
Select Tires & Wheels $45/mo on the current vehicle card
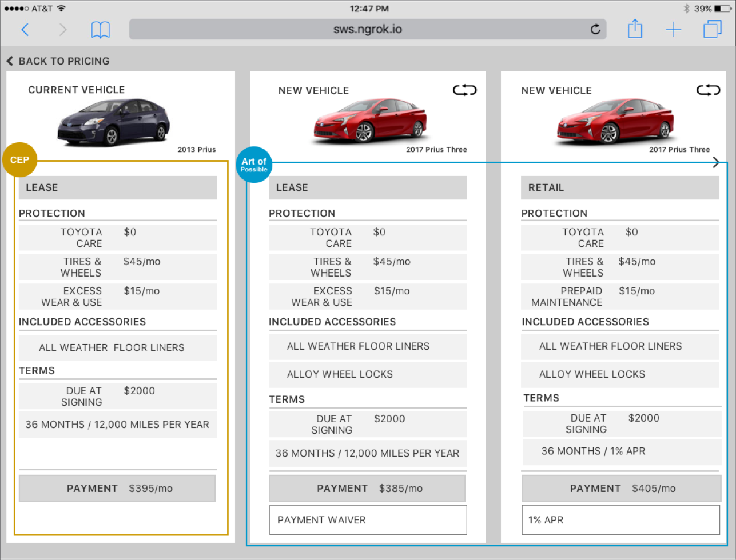click(x=118, y=267)
